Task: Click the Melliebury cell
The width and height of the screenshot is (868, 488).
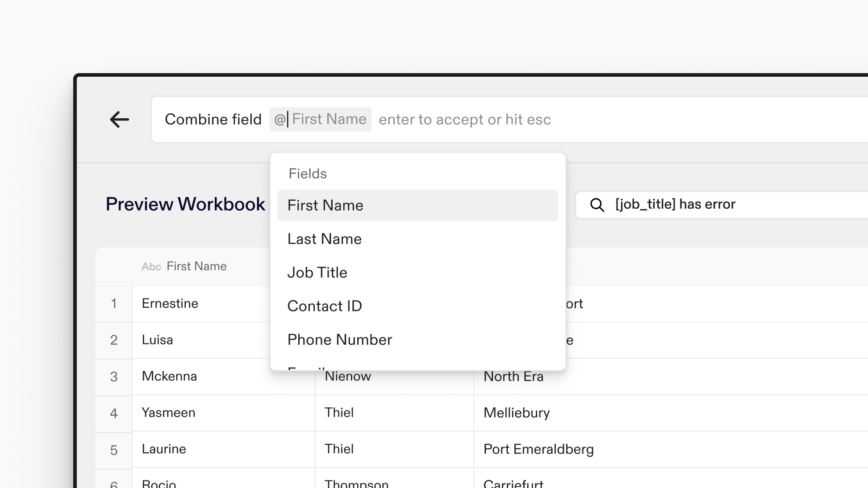Action: [517, 413]
